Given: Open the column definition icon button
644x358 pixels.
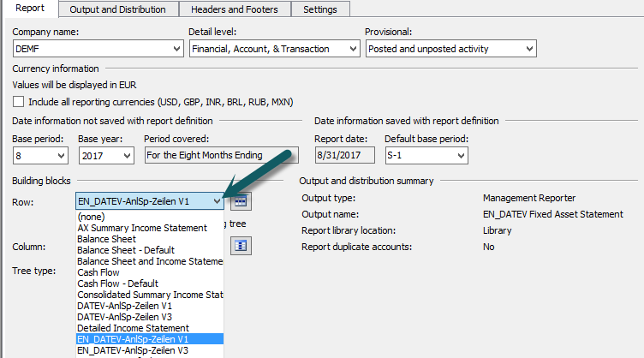Looking at the screenshot, I should click(x=241, y=246).
